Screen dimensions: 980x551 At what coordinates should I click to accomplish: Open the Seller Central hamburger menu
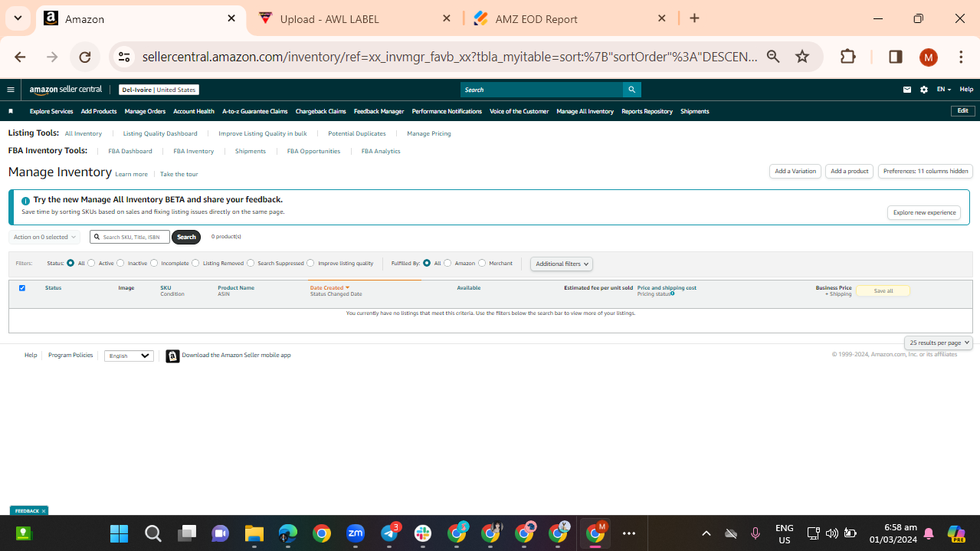11,90
